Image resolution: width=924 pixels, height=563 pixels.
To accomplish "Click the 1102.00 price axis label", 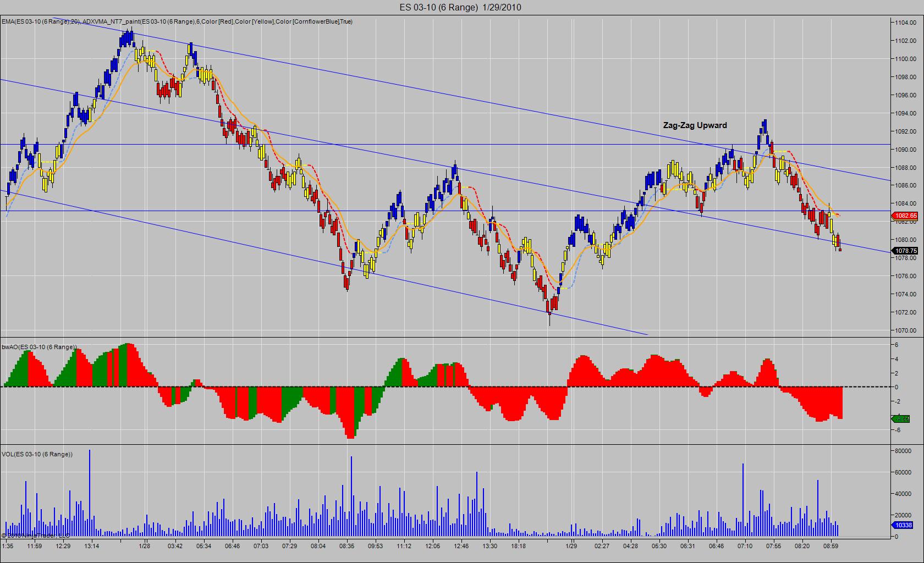I will click(906, 41).
